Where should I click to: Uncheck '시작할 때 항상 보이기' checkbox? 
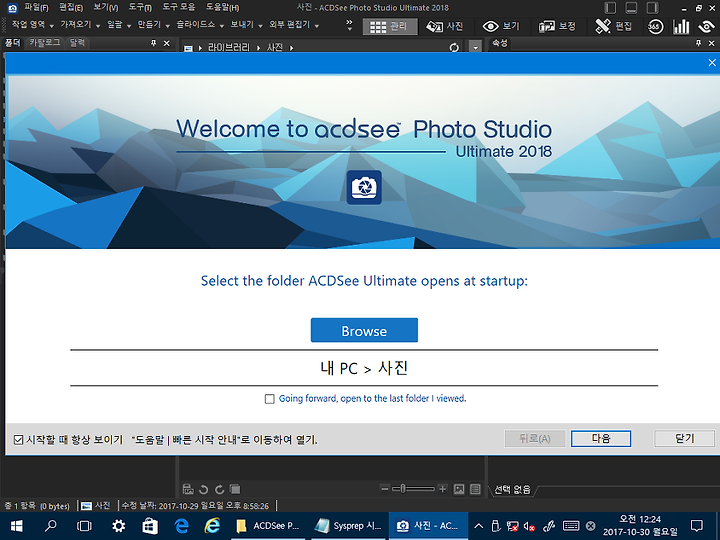click(18, 440)
